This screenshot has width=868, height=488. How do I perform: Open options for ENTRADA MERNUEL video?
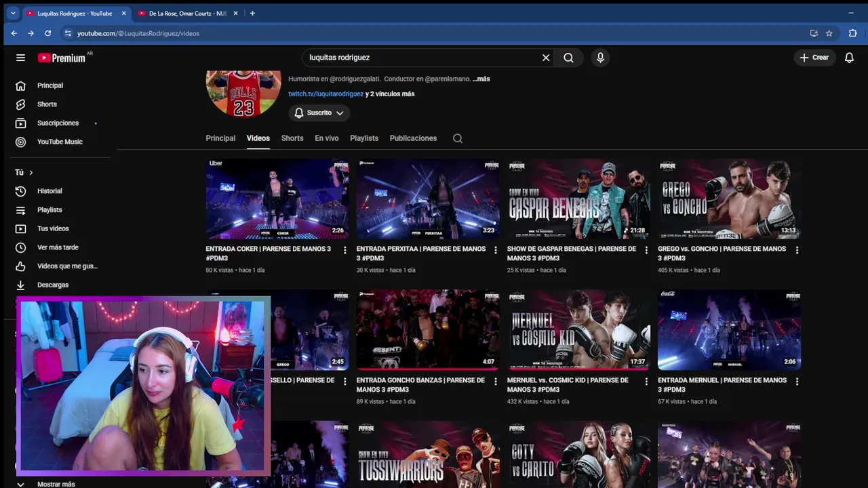(x=797, y=382)
